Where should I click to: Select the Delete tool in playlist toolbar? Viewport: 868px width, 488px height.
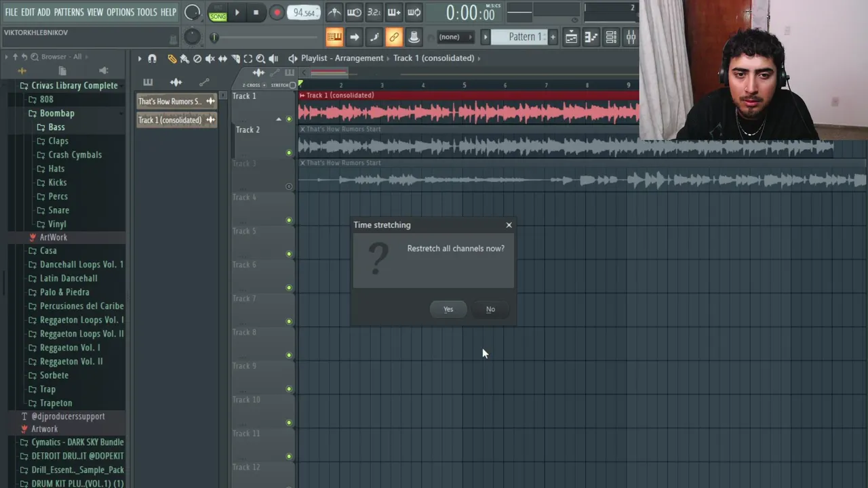tap(197, 59)
